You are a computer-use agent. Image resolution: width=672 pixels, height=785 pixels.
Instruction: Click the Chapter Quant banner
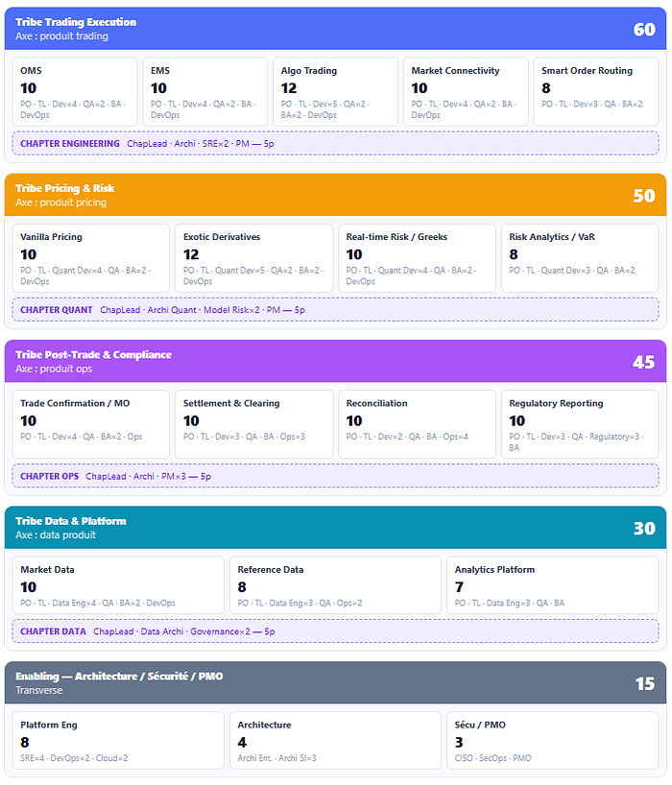click(x=335, y=310)
